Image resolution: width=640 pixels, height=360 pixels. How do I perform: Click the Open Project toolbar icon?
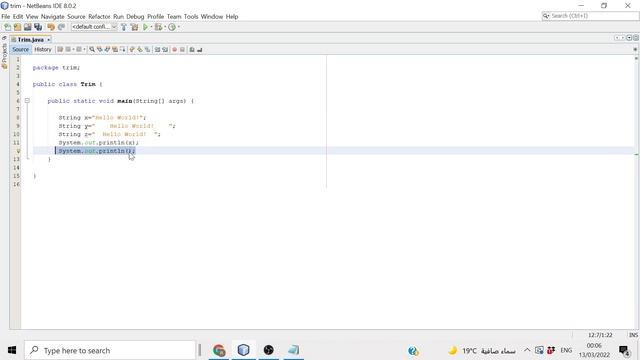click(x=28, y=27)
